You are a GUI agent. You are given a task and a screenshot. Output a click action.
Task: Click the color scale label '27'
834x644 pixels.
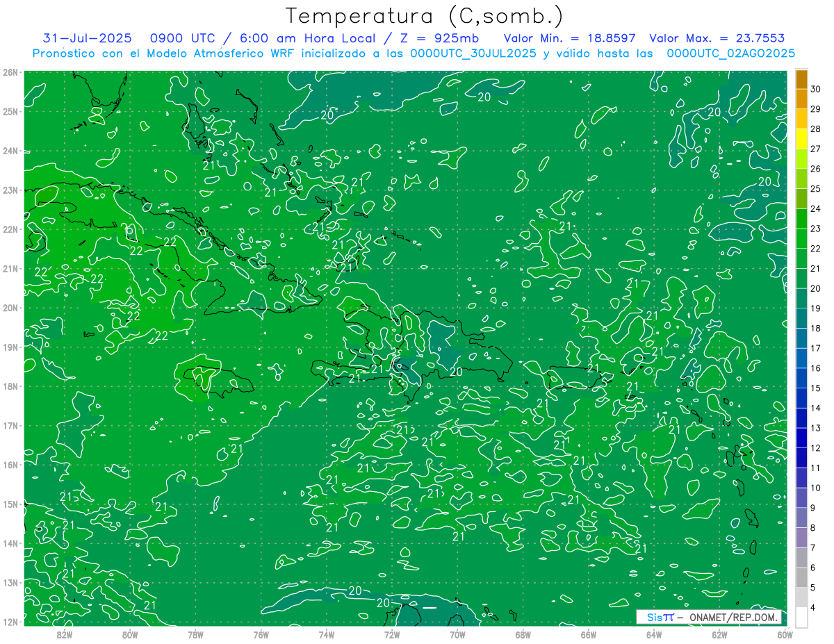tap(815, 149)
